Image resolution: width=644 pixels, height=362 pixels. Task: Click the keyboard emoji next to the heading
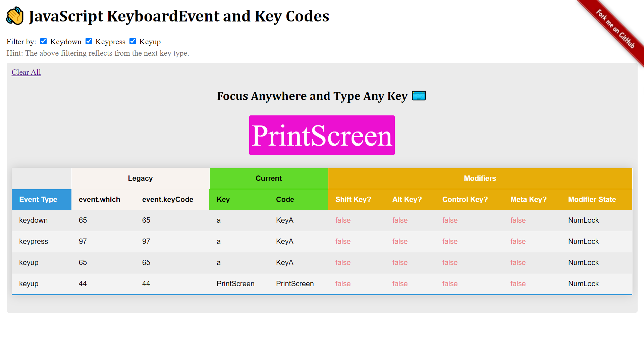point(419,95)
